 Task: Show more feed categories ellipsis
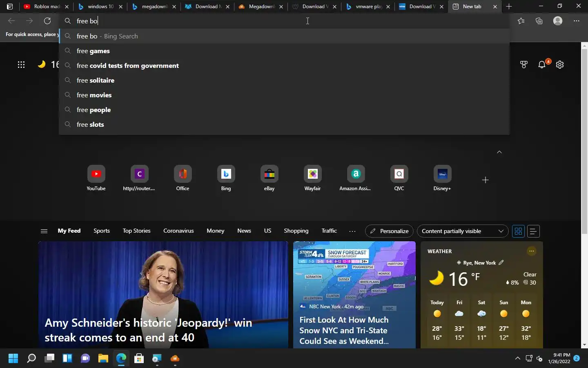[352, 231]
